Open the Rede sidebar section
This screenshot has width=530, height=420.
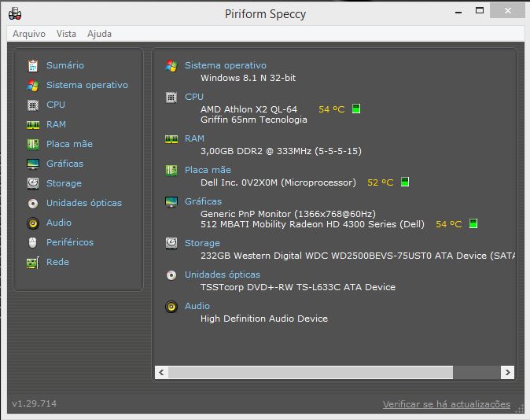coord(57,262)
